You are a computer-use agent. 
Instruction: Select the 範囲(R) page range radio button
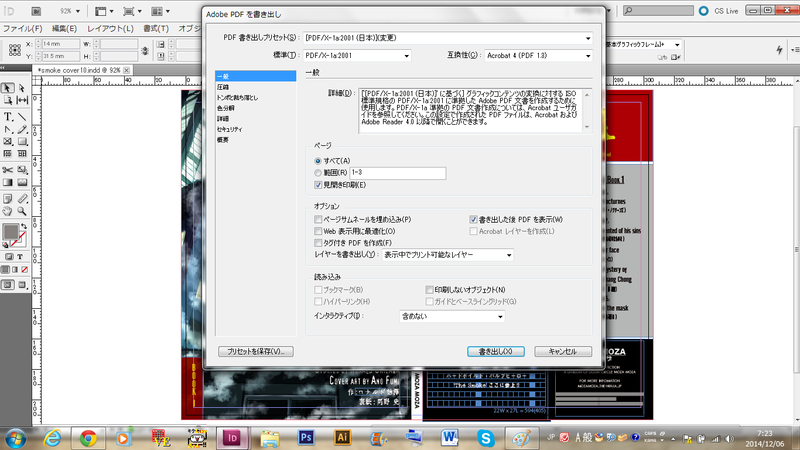click(318, 173)
